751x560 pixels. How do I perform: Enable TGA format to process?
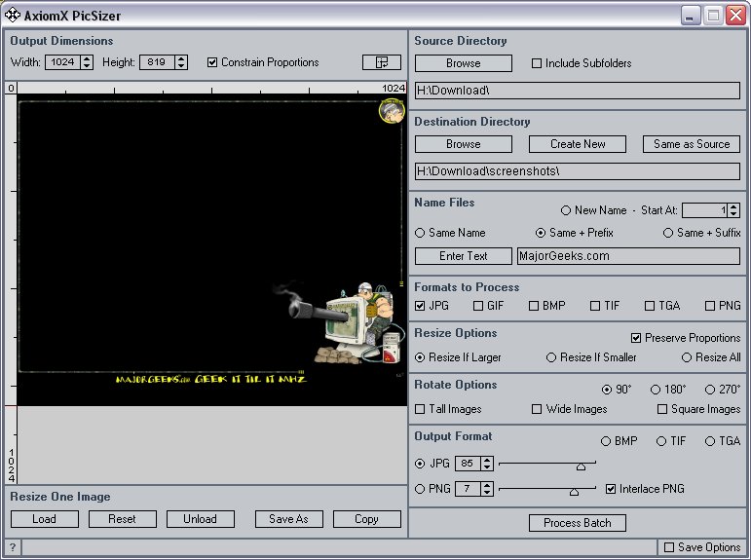coord(650,306)
